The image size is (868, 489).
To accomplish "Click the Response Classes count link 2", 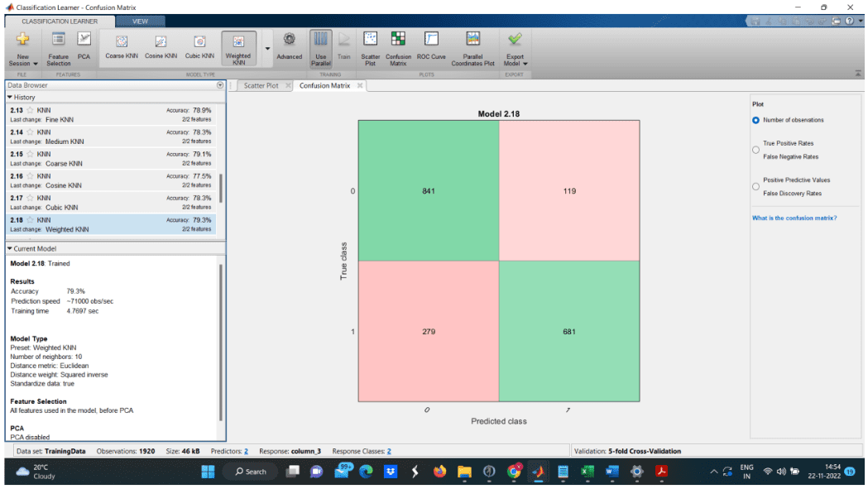I will pos(389,451).
